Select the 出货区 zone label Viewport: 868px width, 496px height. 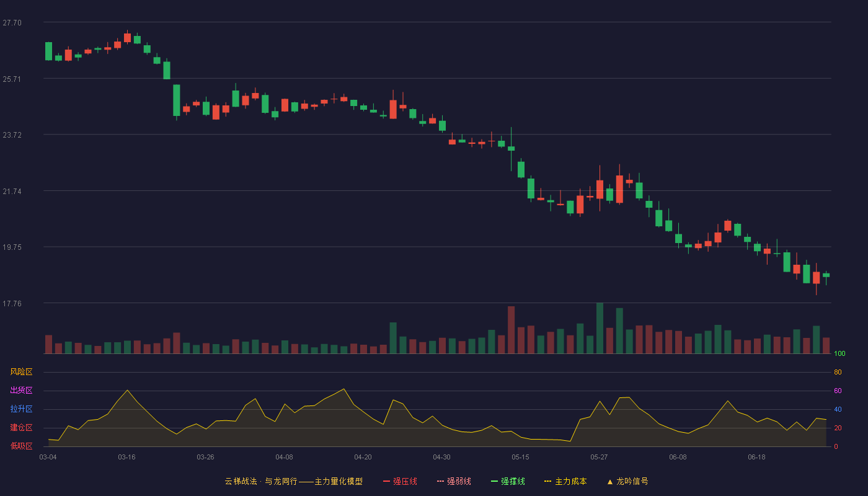(x=21, y=391)
